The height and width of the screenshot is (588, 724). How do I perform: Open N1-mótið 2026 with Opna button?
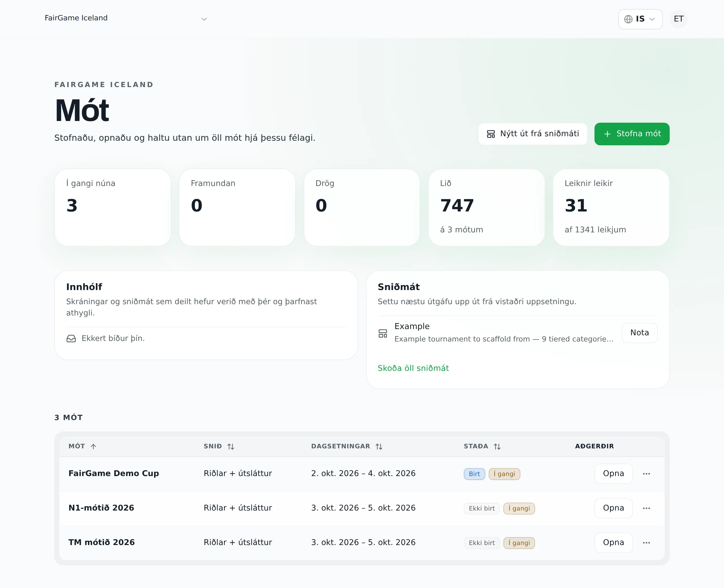coord(613,508)
